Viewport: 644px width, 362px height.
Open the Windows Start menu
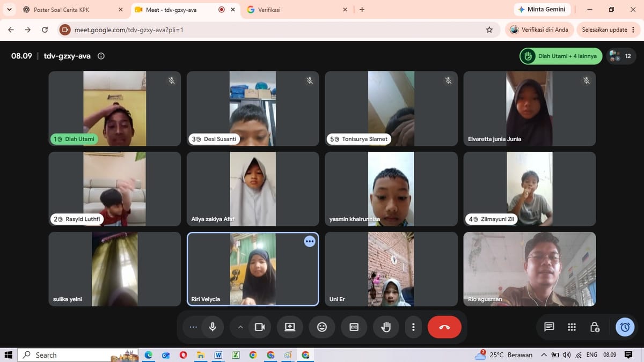pyautogui.click(x=9, y=355)
